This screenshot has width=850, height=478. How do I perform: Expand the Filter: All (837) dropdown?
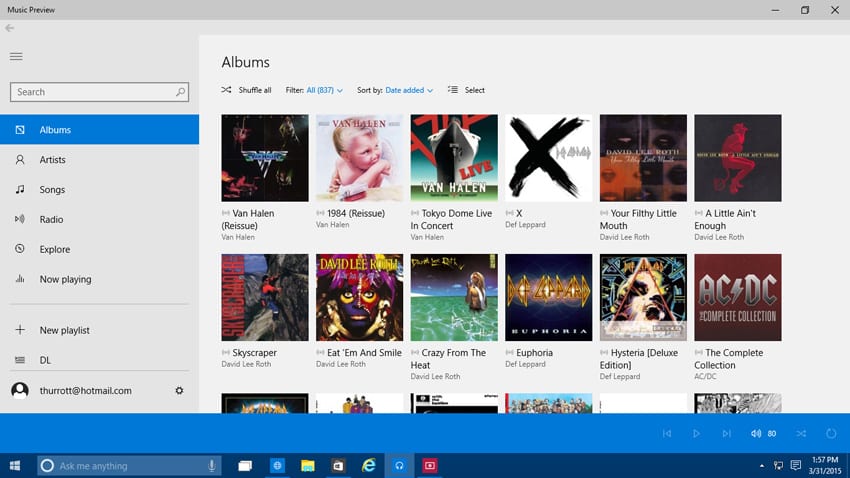pyautogui.click(x=324, y=90)
